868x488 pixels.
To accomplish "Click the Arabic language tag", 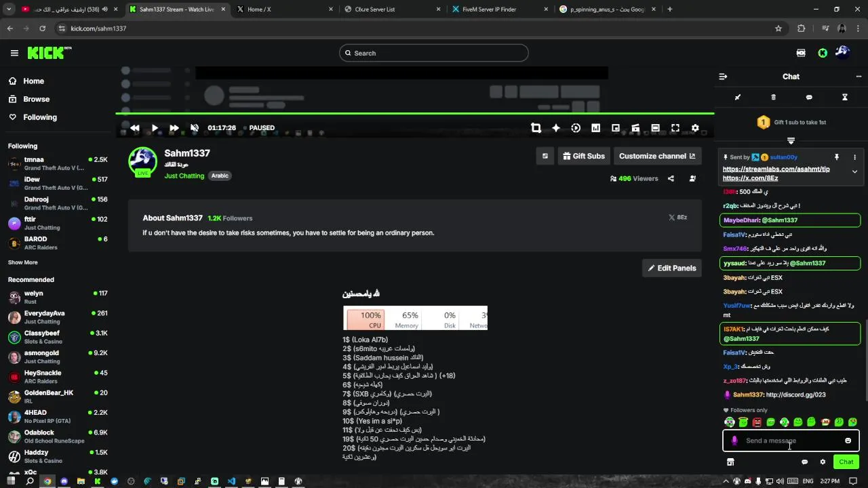I will (x=220, y=176).
